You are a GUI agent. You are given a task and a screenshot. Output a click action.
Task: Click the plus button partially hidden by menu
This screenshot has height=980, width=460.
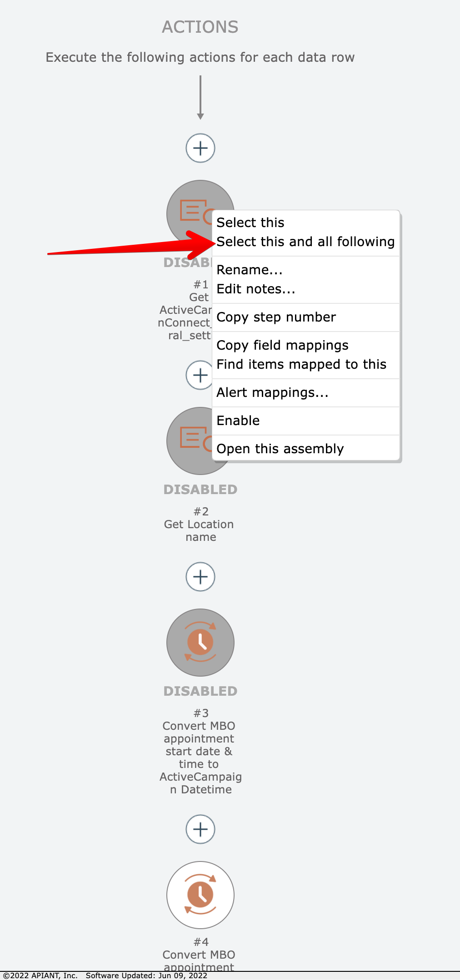199,375
